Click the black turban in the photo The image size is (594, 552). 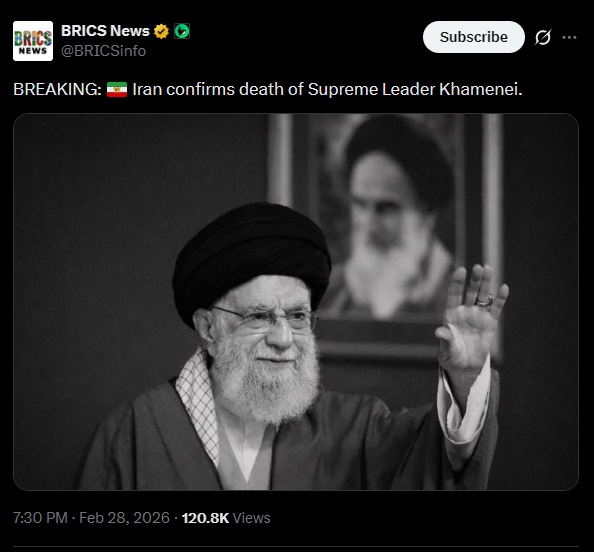[x=252, y=258]
